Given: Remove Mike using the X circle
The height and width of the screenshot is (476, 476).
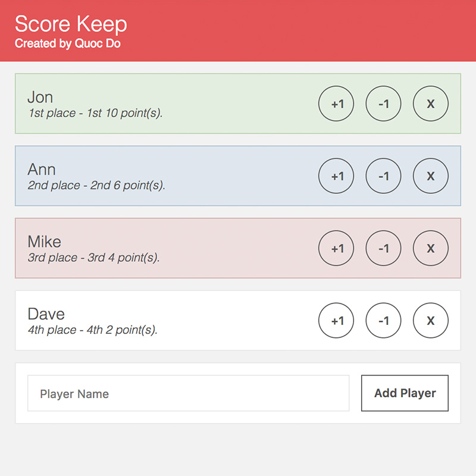Looking at the screenshot, I should 430,248.
